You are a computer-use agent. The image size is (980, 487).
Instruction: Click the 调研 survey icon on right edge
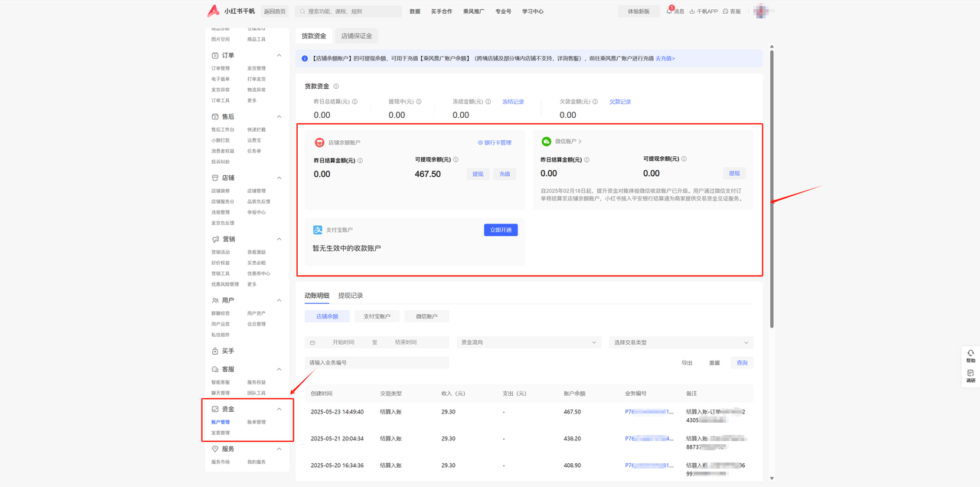pyautogui.click(x=970, y=374)
